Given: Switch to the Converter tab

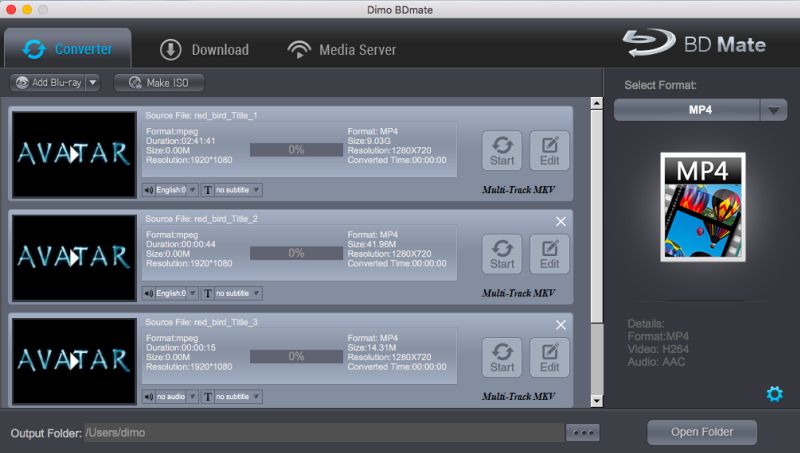Looking at the screenshot, I should click(x=68, y=49).
